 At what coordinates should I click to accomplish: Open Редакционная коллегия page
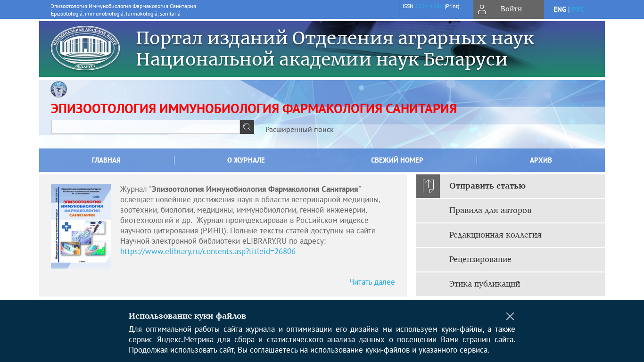pyautogui.click(x=511, y=235)
